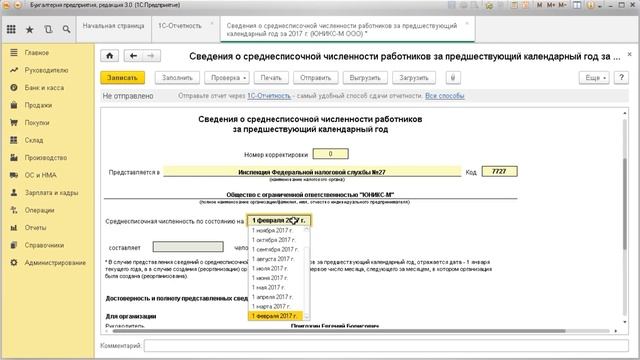
Task: Open help with question mark button
Action: pos(621,78)
